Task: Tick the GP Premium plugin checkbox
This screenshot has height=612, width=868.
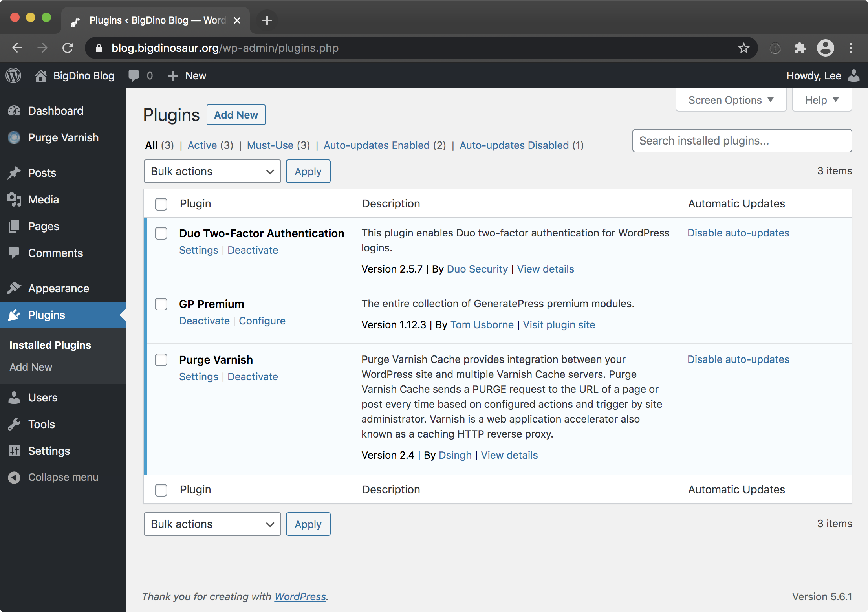Action: (x=161, y=304)
